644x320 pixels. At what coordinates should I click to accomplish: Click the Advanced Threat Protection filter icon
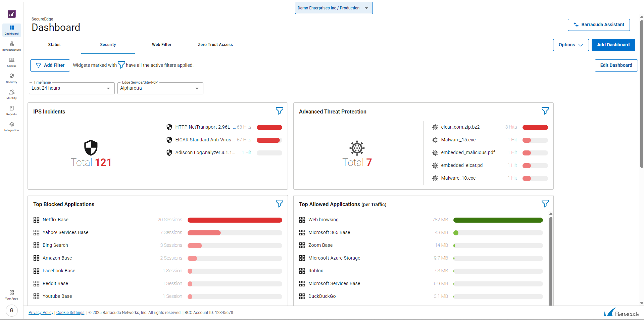coord(545,111)
